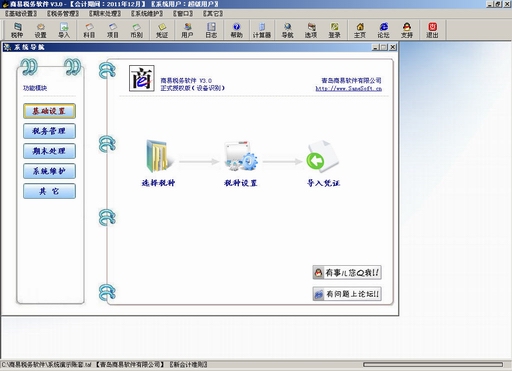Click the 项目 toolbar icon
The height and width of the screenshot is (371, 512).
click(113, 30)
